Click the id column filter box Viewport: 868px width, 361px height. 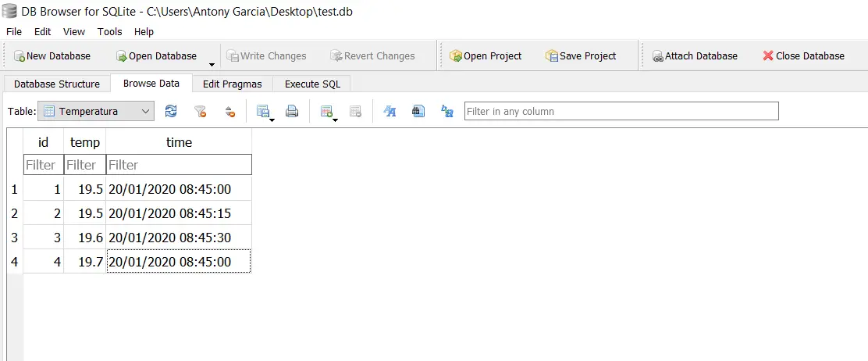(x=44, y=165)
